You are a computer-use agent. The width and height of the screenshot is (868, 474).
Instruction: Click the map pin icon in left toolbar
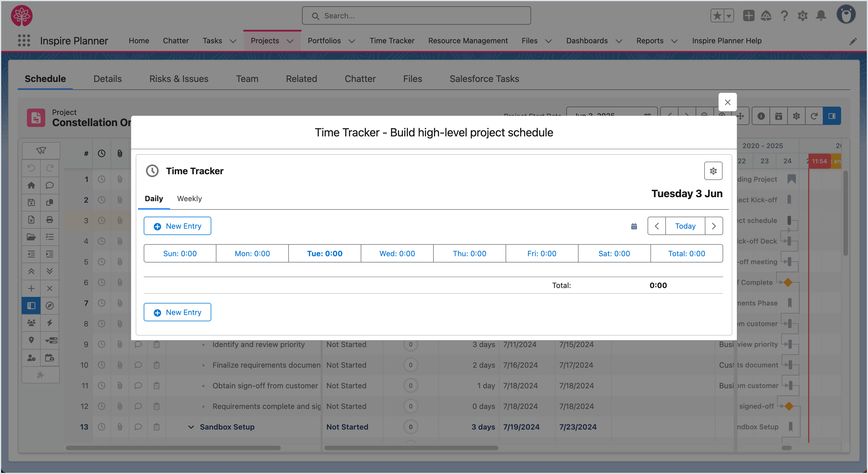pyautogui.click(x=31, y=340)
